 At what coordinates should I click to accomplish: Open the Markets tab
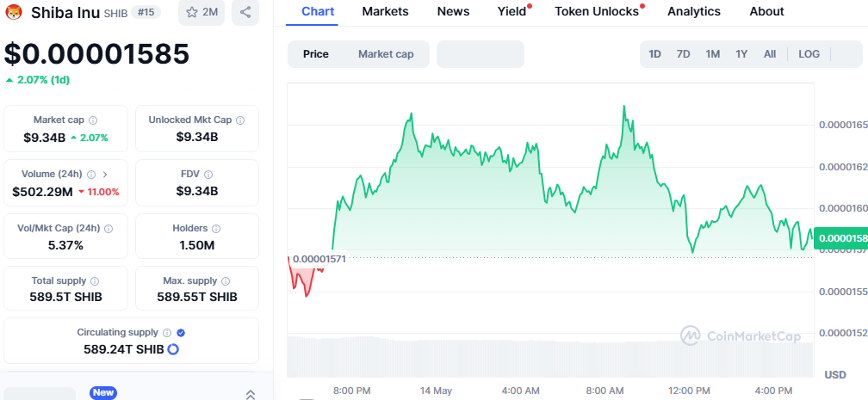pyautogui.click(x=385, y=11)
